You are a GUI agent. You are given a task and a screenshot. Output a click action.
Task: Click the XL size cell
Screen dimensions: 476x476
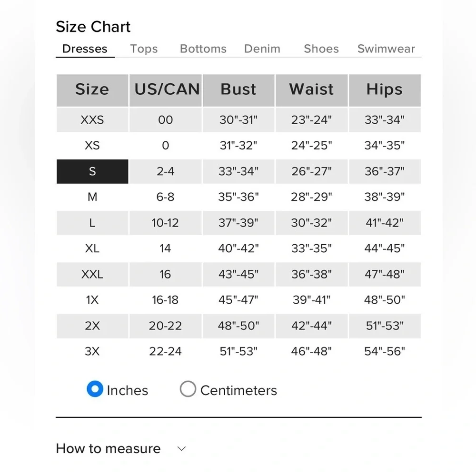[92, 248]
